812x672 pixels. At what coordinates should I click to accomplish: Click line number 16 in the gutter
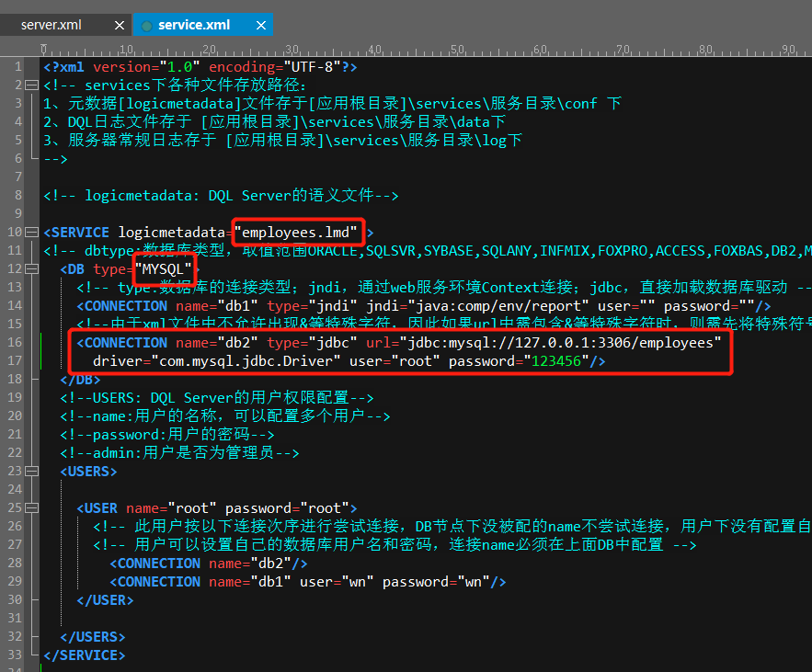point(15,343)
